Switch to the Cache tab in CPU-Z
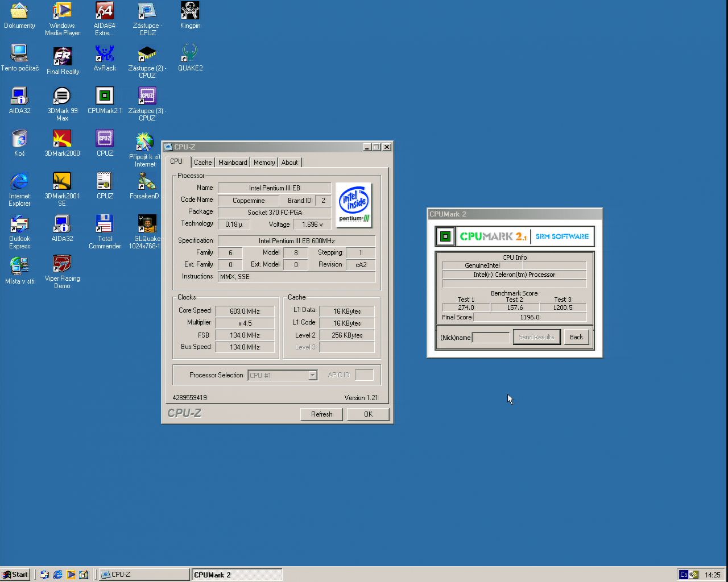The width and height of the screenshot is (728, 582). click(x=202, y=163)
